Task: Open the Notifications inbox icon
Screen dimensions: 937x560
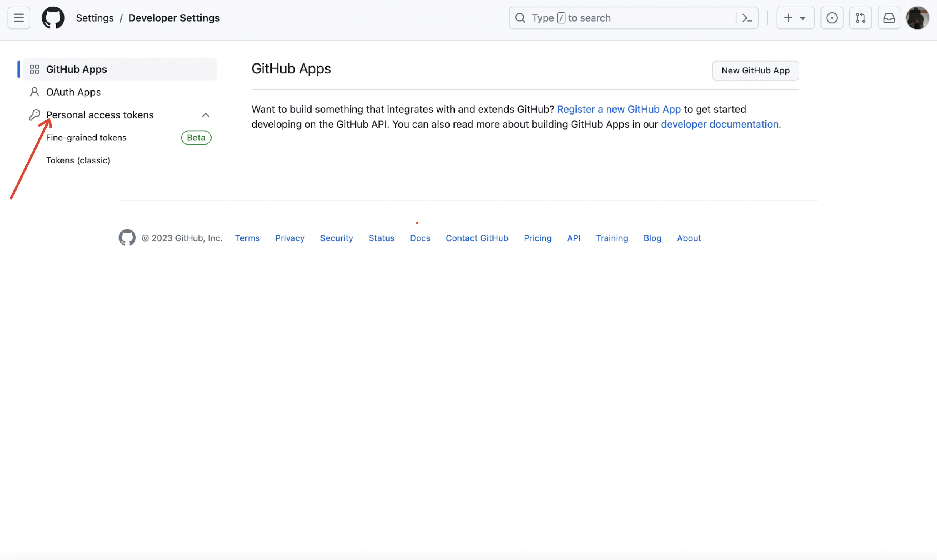Action: point(889,18)
